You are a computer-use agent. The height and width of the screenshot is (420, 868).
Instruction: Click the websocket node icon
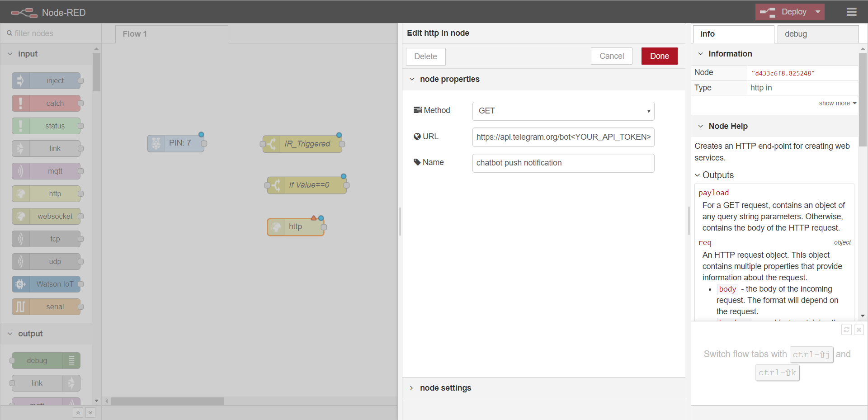click(20, 217)
